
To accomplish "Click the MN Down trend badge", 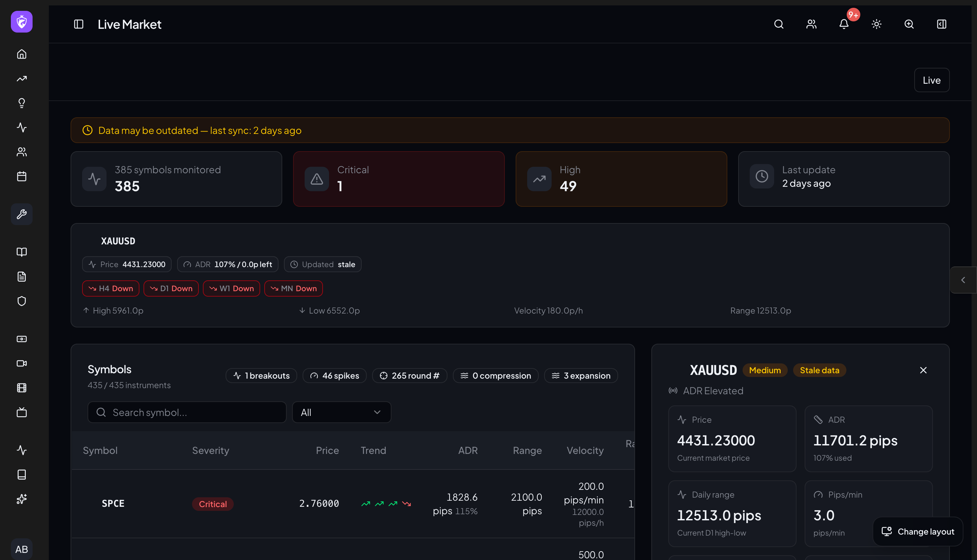I will click(293, 288).
